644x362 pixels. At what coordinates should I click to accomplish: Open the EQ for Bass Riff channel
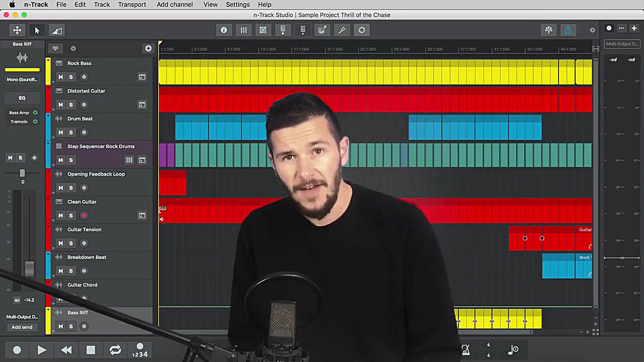coord(22,98)
